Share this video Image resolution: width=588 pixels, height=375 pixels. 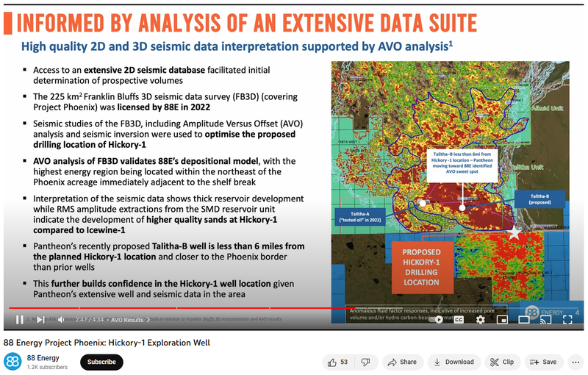tap(402, 362)
